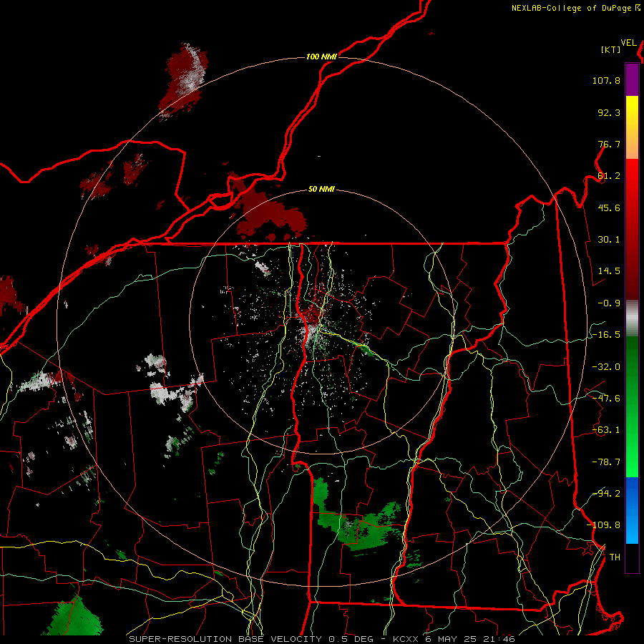
Task: Select the -32.0 velocity scale value
Action: [x=606, y=367]
